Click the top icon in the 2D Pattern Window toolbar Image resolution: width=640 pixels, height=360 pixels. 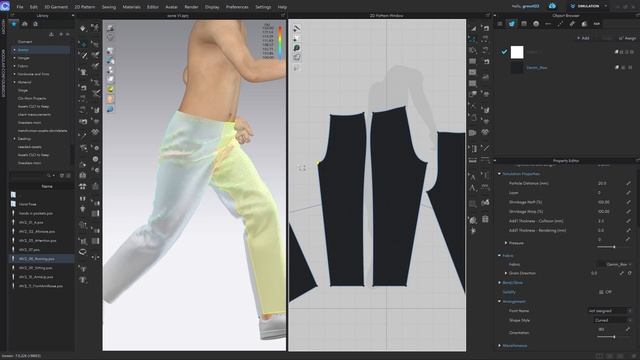coord(297,28)
